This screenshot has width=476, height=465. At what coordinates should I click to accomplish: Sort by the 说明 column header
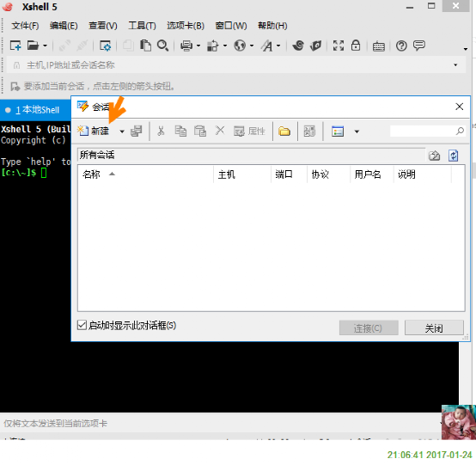pyautogui.click(x=423, y=174)
